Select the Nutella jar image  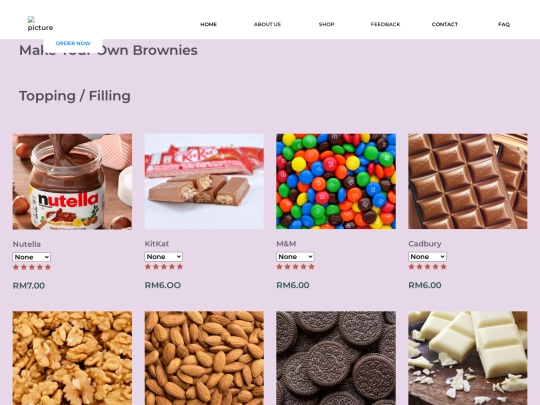(x=72, y=181)
